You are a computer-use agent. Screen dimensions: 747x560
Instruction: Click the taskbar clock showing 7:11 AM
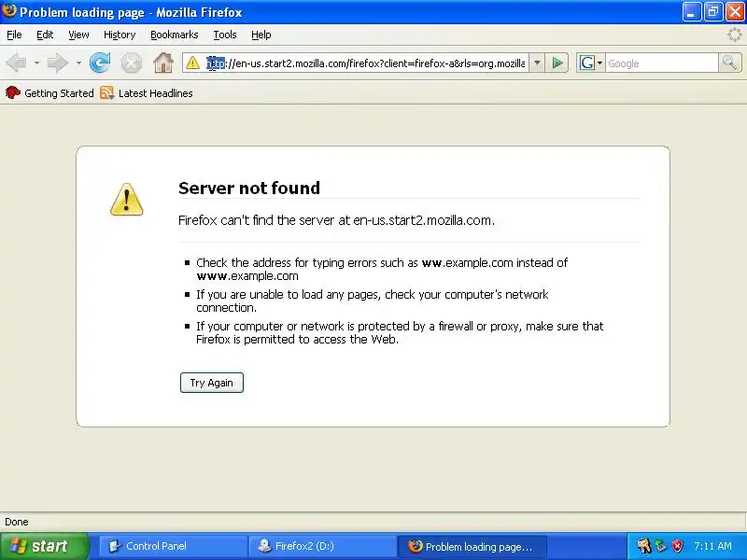click(712, 546)
